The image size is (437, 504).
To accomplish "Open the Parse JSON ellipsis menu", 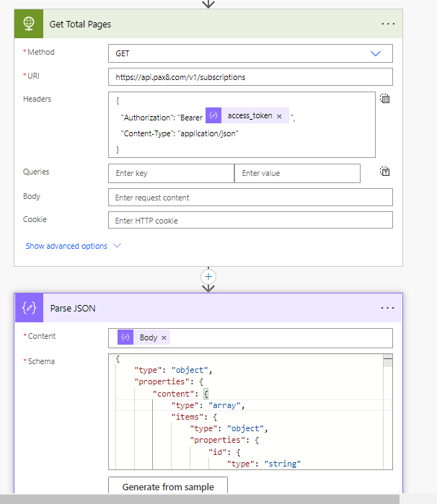I will click(x=388, y=308).
